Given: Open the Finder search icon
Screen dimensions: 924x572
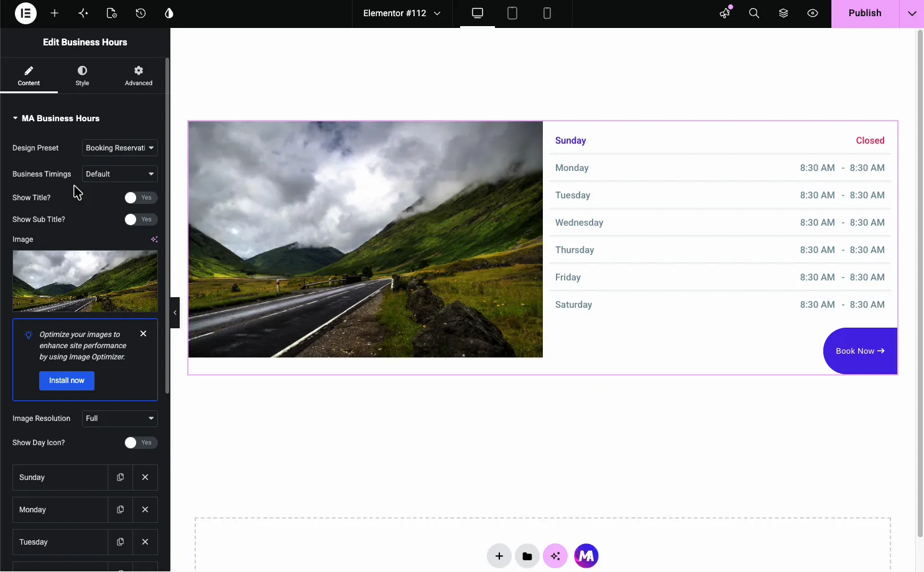Looking at the screenshot, I should click(x=754, y=13).
